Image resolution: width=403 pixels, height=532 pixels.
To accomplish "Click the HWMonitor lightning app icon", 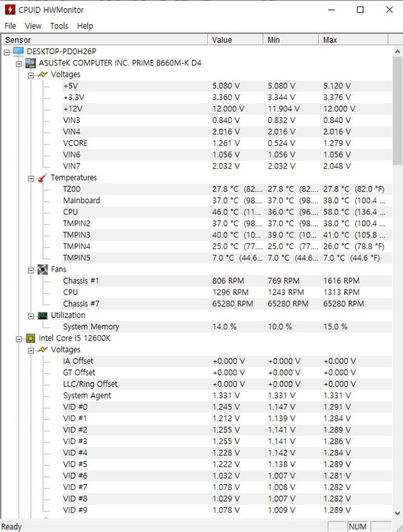I will [10, 9].
